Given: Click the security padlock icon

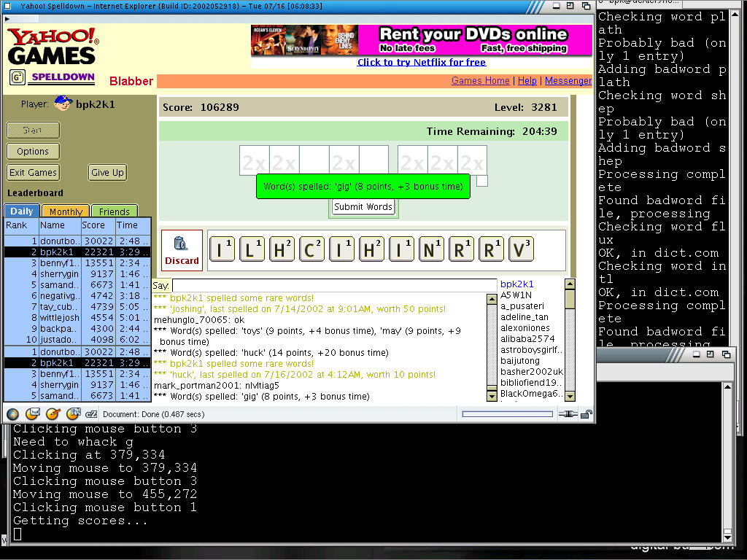Looking at the screenshot, I should pos(587,414).
